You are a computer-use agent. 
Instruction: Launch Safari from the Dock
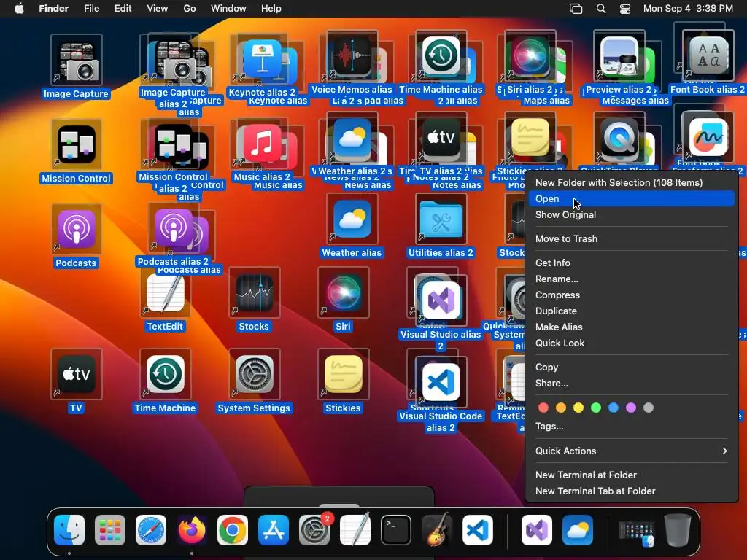coord(151,530)
